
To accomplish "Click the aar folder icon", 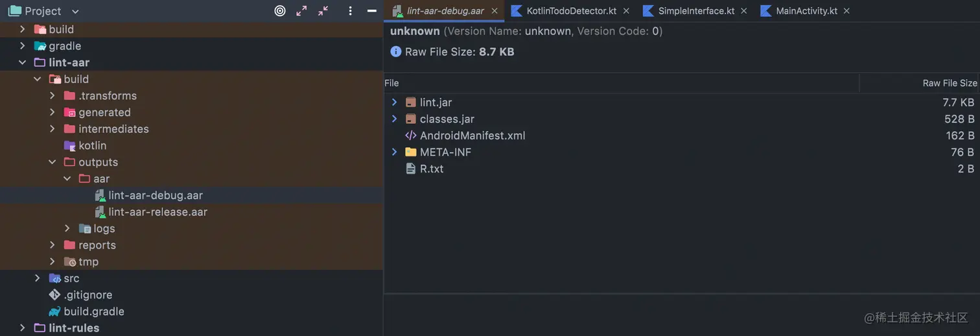I will point(84,179).
